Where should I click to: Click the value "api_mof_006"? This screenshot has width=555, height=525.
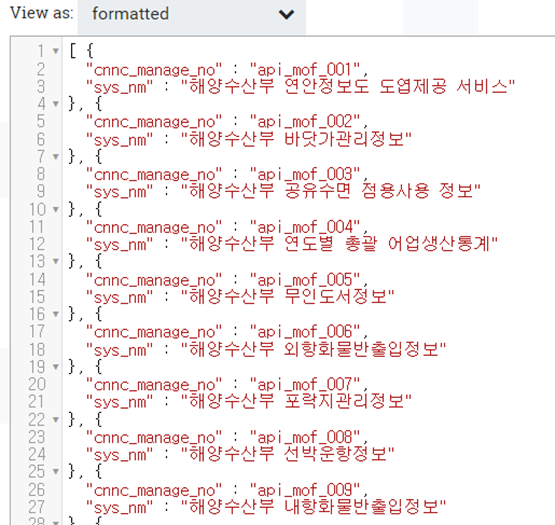point(305,333)
